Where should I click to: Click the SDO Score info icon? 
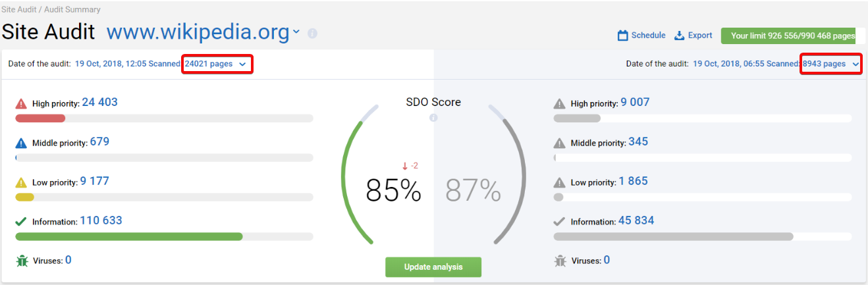[433, 118]
